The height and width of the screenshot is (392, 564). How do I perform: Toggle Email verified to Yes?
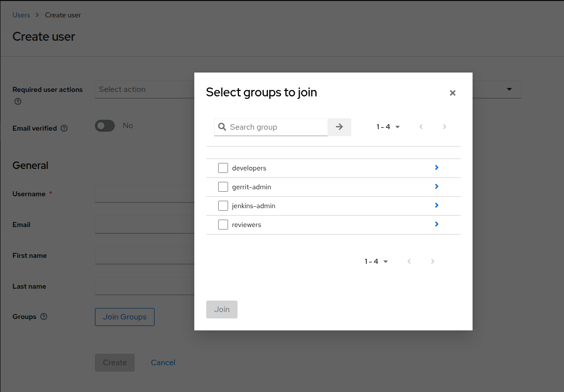point(104,125)
